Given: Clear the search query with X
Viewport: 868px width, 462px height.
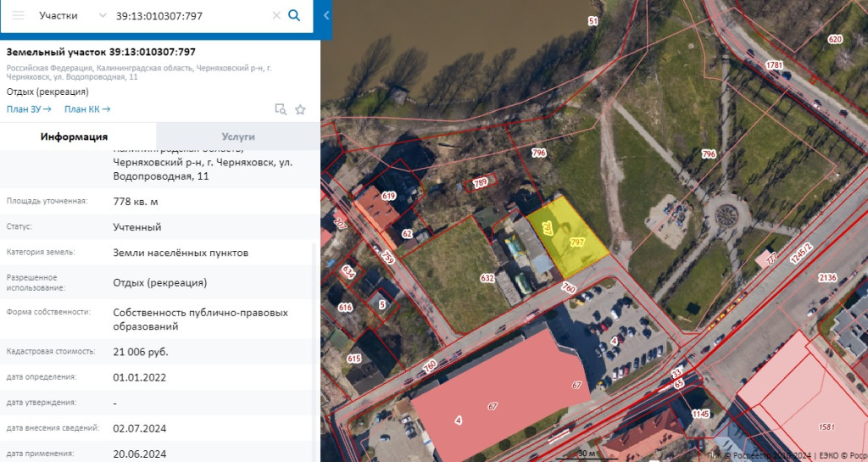Looking at the screenshot, I should click(276, 16).
